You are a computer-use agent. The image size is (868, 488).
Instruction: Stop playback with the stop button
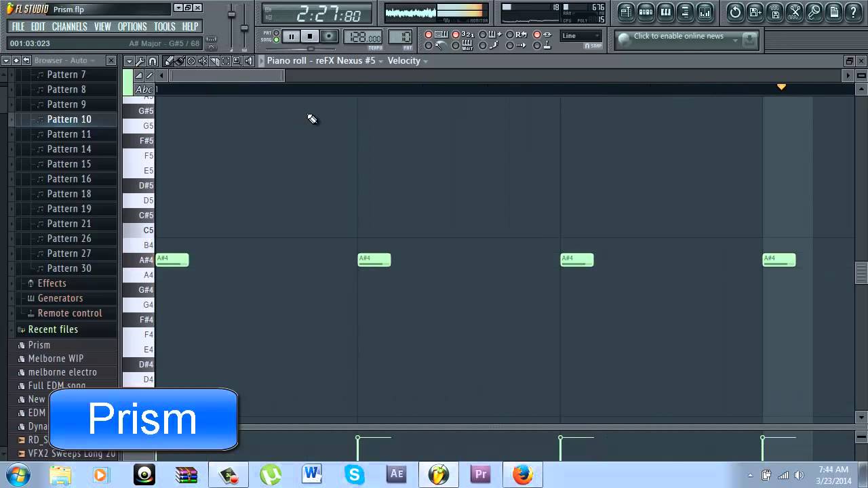pos(310,36)
